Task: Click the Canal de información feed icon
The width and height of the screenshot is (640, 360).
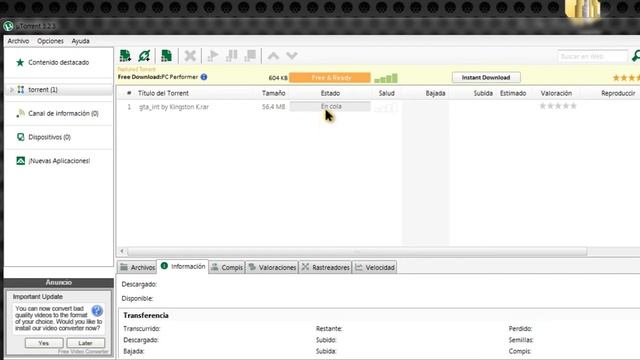Action: 20,113
